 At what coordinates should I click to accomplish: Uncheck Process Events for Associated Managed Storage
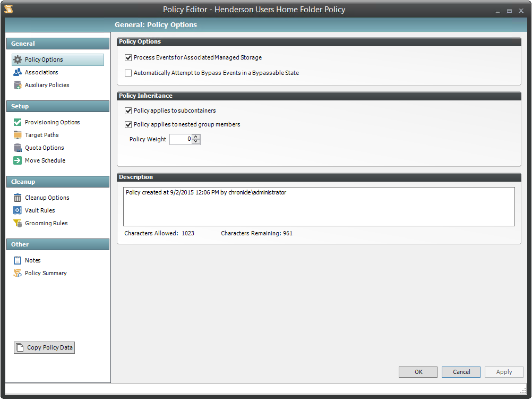coord(128,58)
